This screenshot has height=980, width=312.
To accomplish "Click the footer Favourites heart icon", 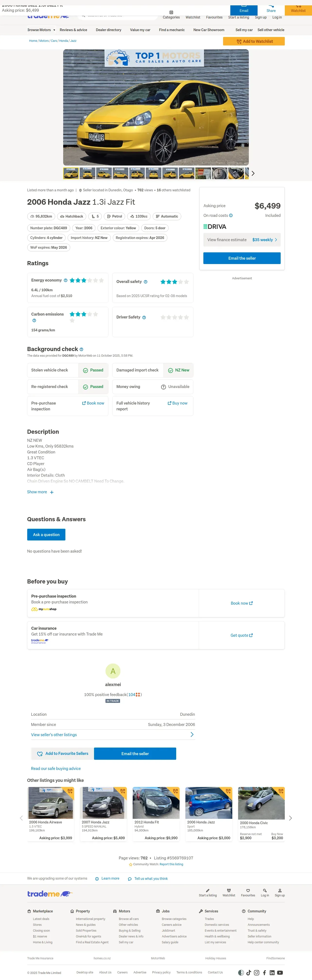I will tap(248, 890).
